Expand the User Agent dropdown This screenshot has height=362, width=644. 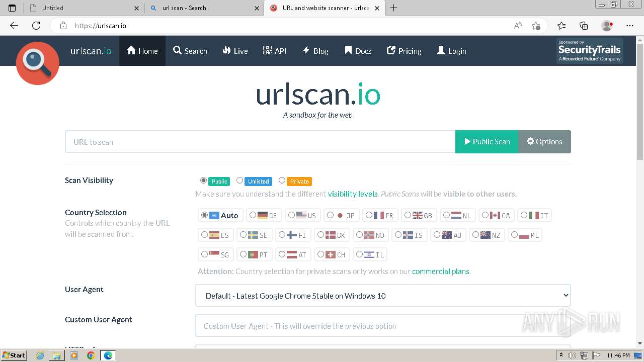[383, 296]
